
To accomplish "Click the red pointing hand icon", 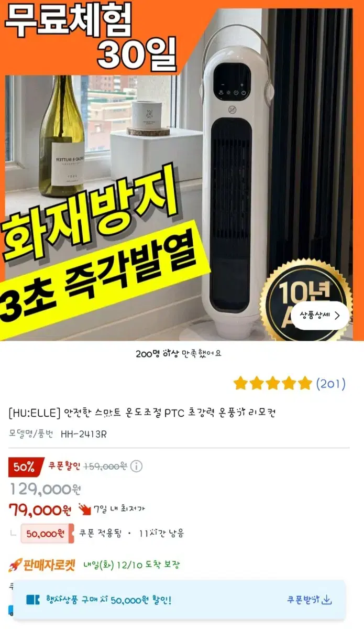I will tap(84, 508).
